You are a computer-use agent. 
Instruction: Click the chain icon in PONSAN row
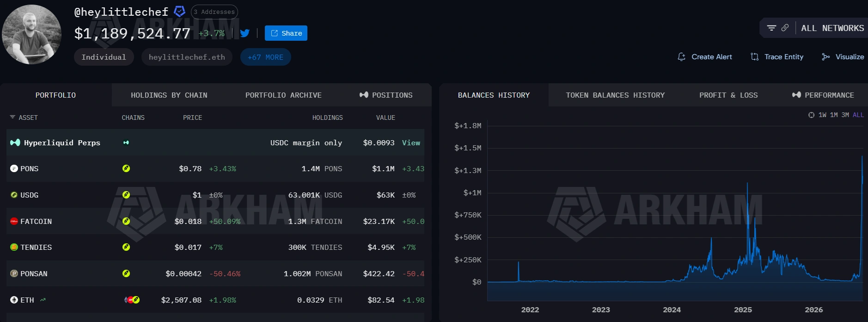pos(126,273)
